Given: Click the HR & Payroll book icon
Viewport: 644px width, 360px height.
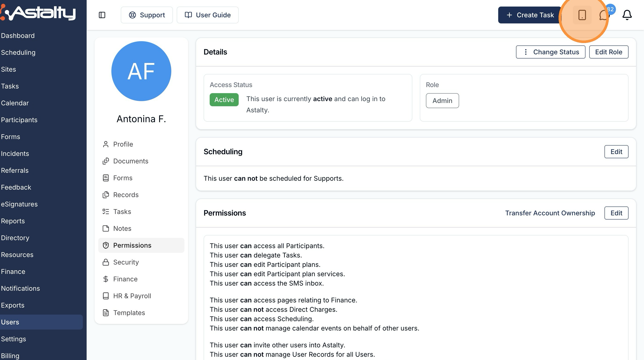Looking at the screenshot, I should [x=106, y=296].
